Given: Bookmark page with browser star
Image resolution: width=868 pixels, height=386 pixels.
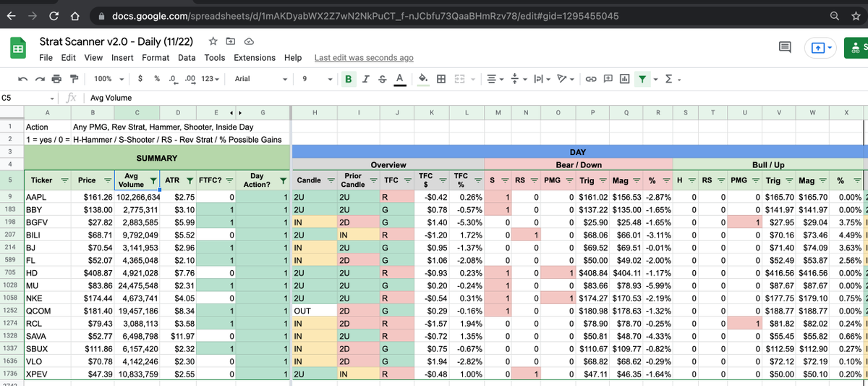Looking at the screenshot, I should pyautogui.click(x=856, y=16).
